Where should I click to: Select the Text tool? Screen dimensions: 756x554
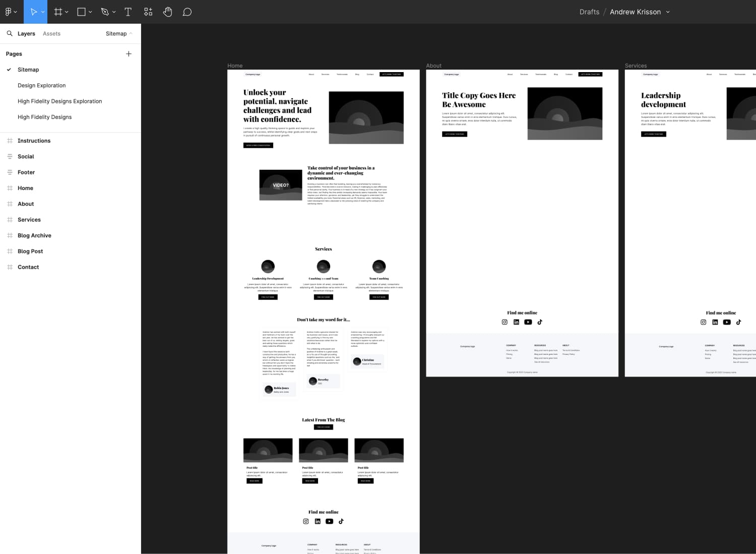[x=128, y=11]
